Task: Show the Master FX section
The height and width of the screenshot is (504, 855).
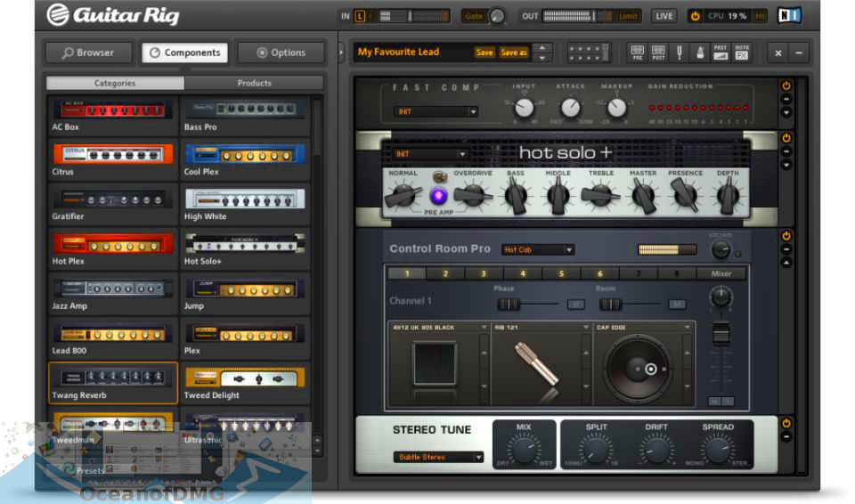Action: pos(742,53)
